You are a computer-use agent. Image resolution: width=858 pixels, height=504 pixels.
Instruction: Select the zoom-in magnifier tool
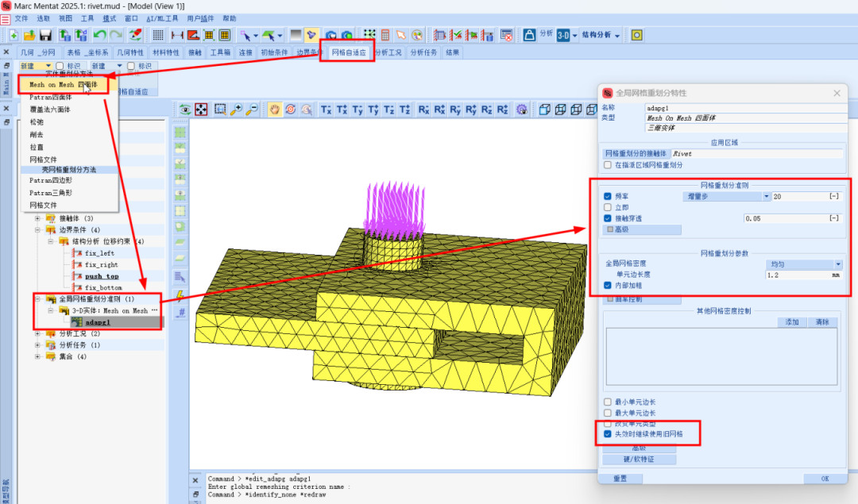coord(236,110)
